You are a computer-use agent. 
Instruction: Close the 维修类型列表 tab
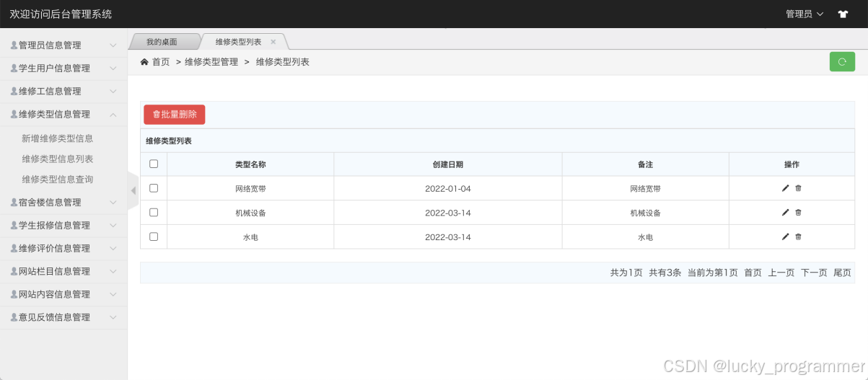click(x=273, y=42)
